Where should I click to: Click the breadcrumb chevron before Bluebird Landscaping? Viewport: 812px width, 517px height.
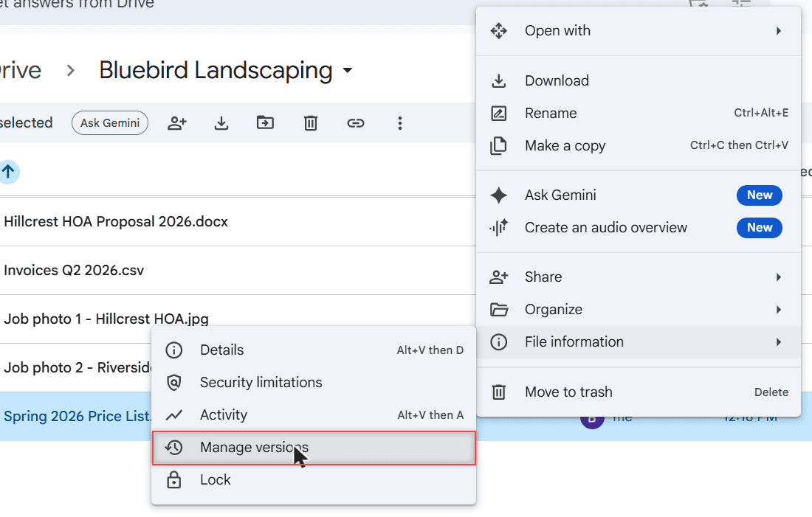71,70
